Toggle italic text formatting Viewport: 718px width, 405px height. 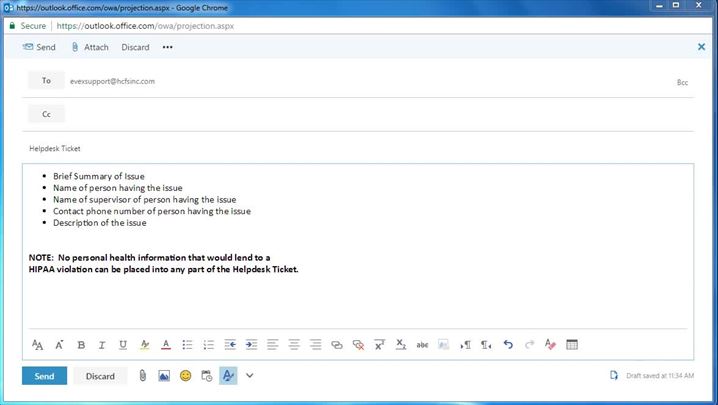tap(102, 345)
